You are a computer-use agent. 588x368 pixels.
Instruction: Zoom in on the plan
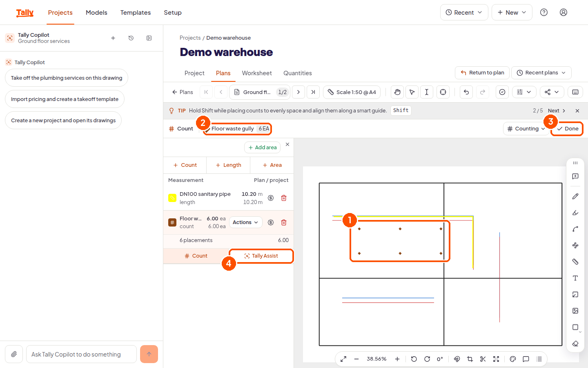397,359
